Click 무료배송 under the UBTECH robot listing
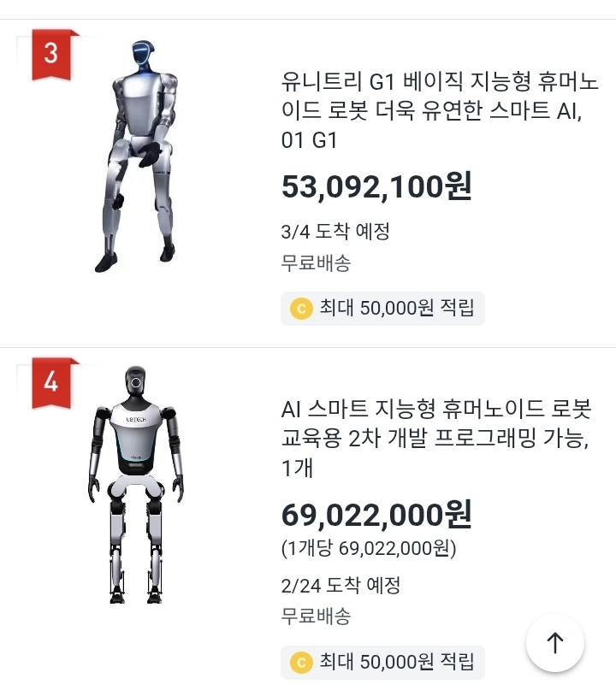616x696 pixels. coord(316,616)
